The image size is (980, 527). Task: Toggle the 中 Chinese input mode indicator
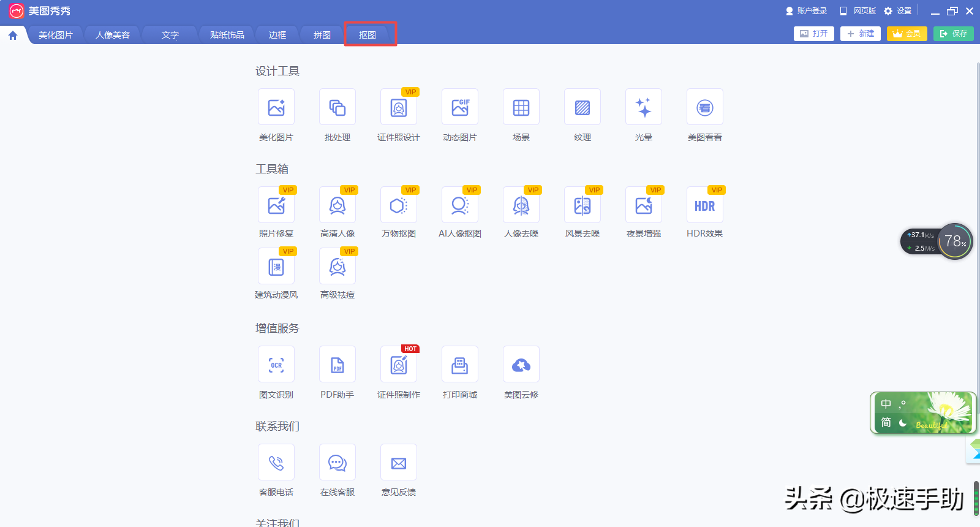886,404
